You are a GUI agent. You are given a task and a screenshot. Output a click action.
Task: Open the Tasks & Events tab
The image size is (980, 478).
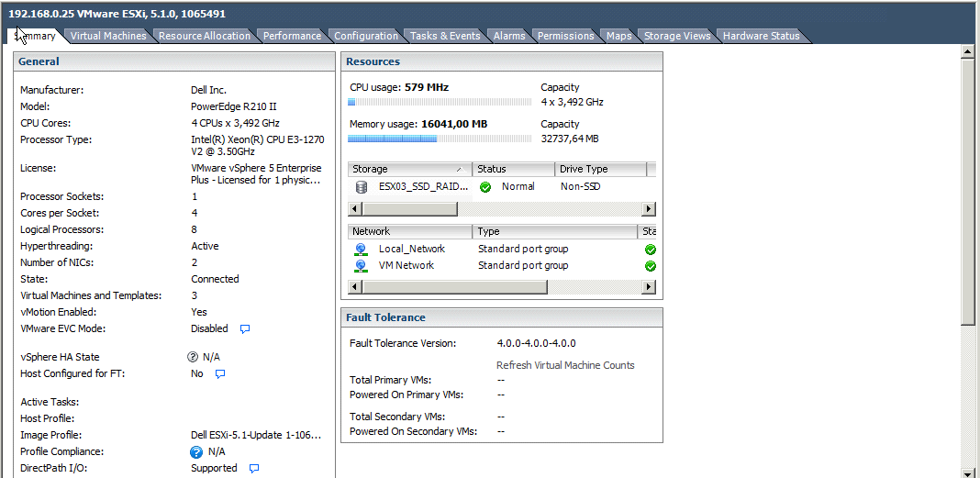click(445, 36)
